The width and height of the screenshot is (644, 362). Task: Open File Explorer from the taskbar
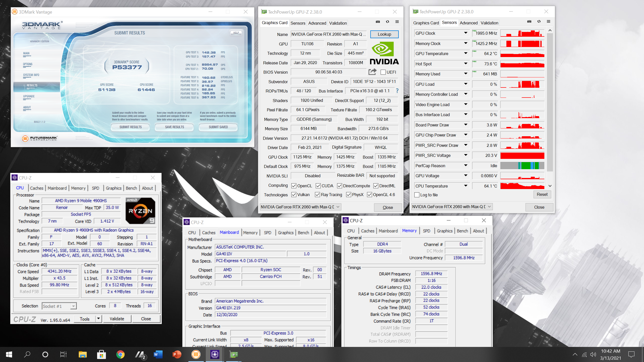click(83, 354)
